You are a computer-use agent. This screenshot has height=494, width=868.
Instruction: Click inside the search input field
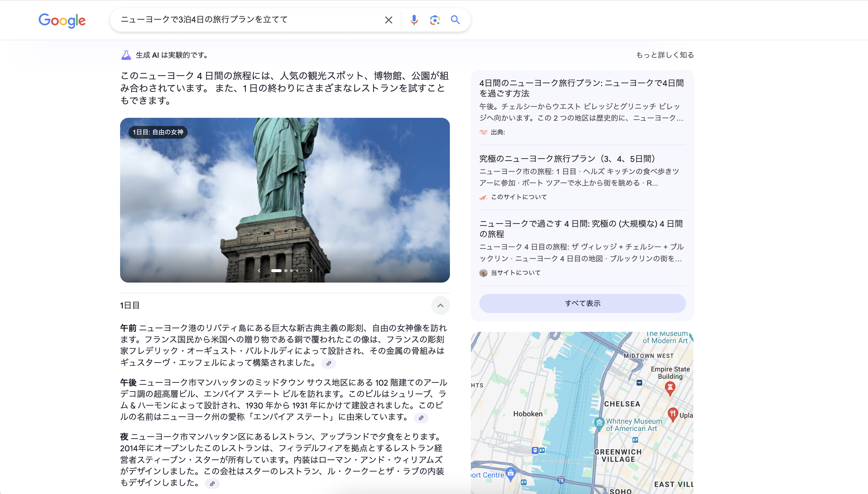(238, 20)
